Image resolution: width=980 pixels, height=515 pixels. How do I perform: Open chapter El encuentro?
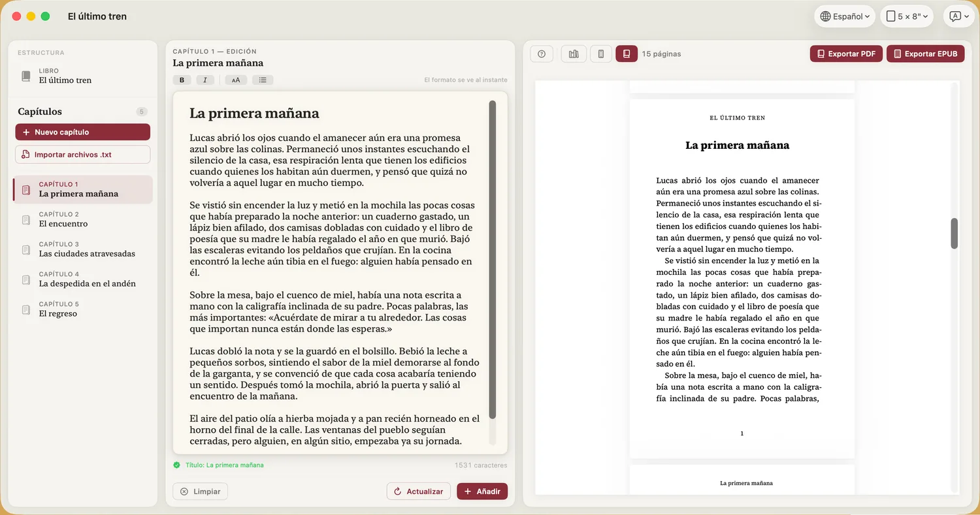pyautogui.click(x=83, y=219)
